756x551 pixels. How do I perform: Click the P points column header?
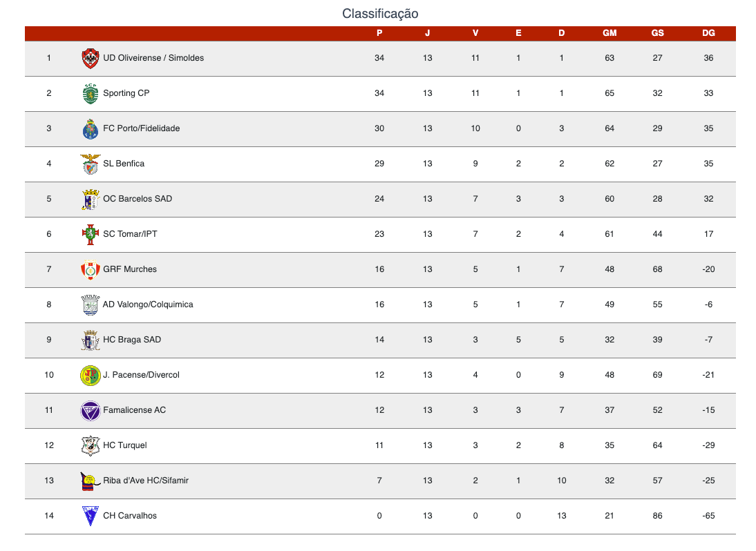click(x=379, y=32)
